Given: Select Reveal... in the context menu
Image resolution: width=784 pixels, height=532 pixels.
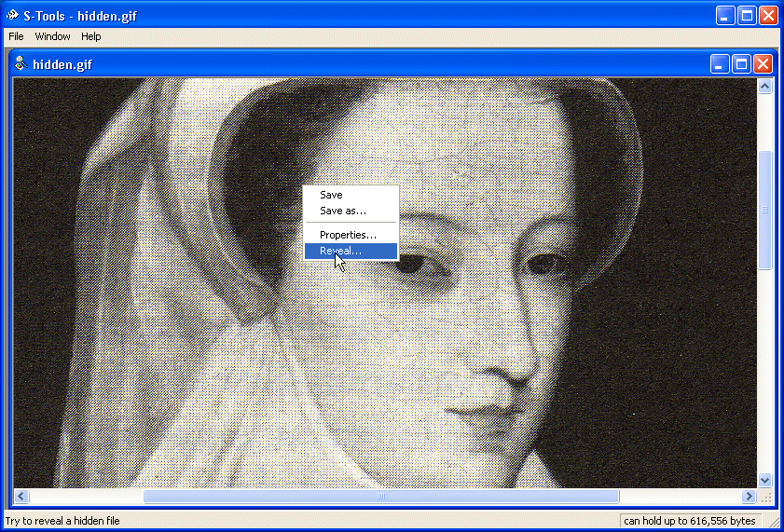Looking at the screenshot, I should click(351, 251).
